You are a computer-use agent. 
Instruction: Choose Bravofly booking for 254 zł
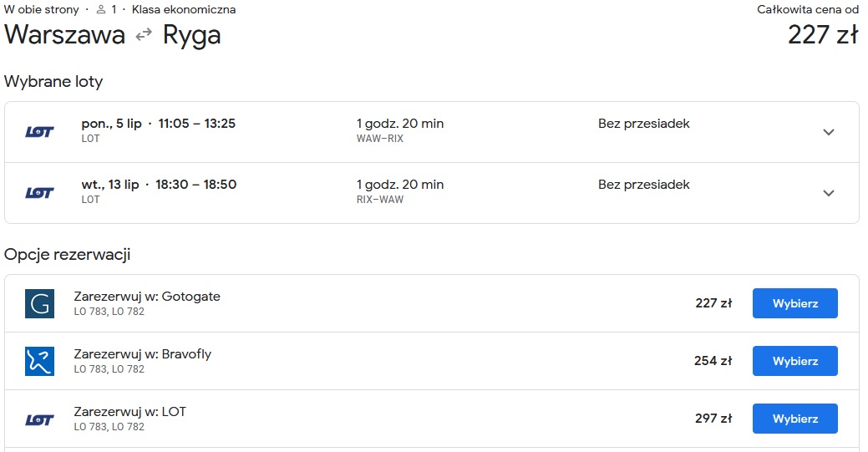pyautogui.click(x=795, y=361)
